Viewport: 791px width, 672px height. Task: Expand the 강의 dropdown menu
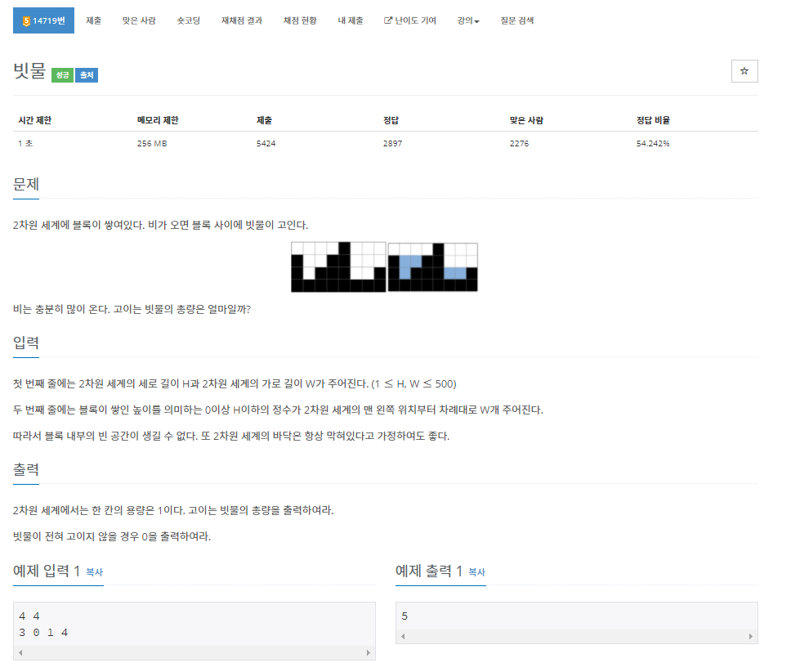[468, 20]
